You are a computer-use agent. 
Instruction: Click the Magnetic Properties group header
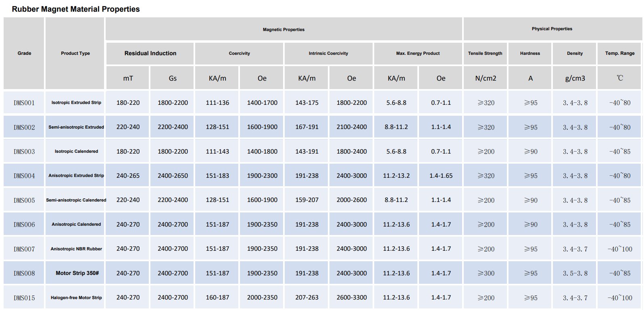coord(283,29)
